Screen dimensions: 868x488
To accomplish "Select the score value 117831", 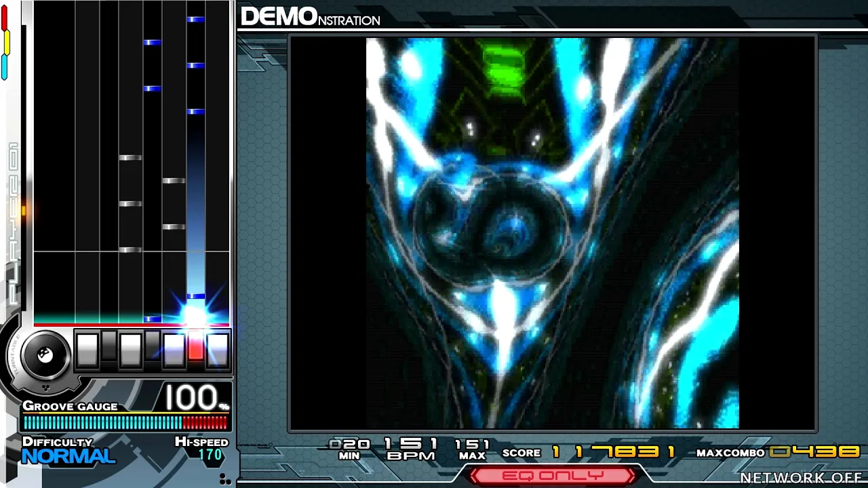I will coord(614,451).
